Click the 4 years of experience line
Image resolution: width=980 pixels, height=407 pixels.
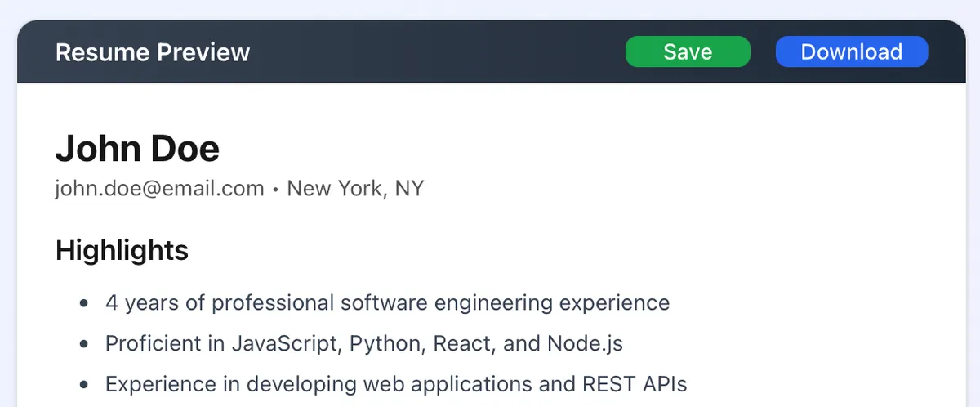click(x=387, y=303)
